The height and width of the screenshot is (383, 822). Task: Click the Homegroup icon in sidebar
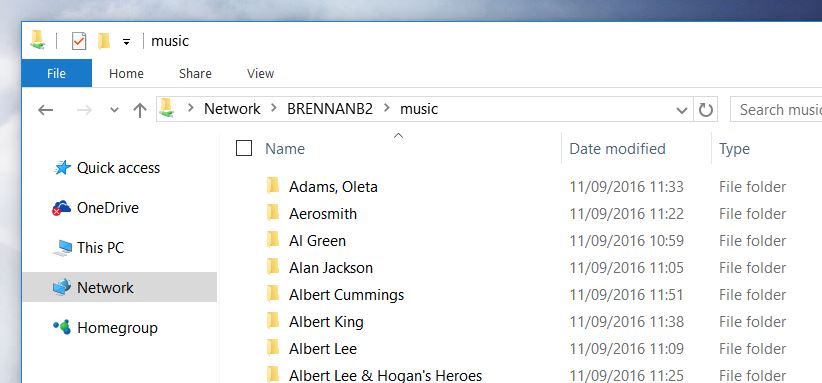point(62,327)
